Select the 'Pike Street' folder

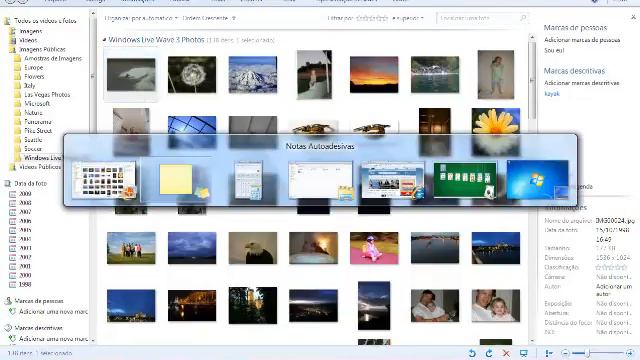tap(38, 131)
